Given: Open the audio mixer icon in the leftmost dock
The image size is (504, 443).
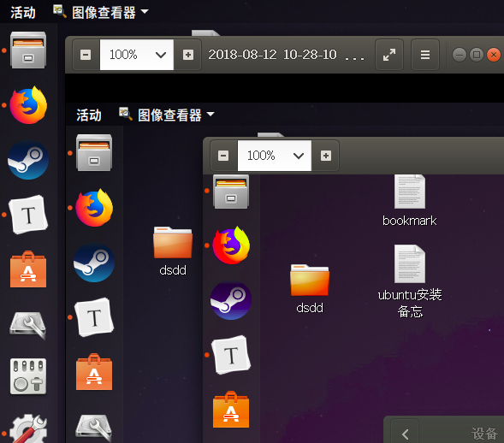Looking at the screenshot, I should point(28,376).
